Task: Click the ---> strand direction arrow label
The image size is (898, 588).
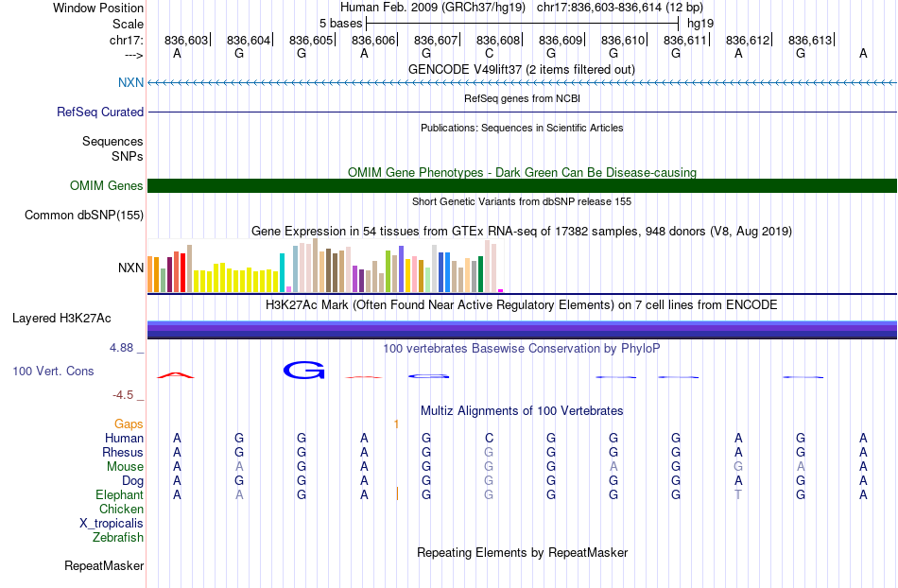Action: [x=133, y=55]
